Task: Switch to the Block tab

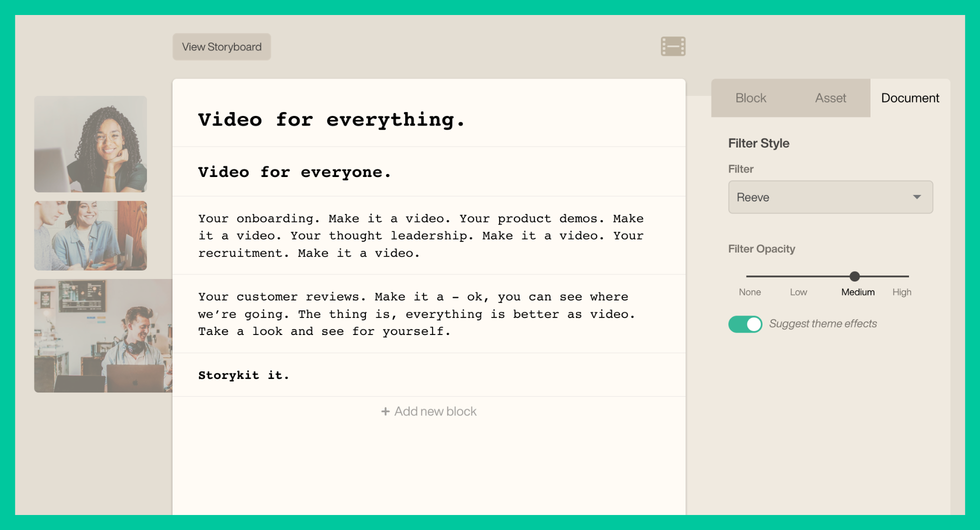Action: pos(750,98)
